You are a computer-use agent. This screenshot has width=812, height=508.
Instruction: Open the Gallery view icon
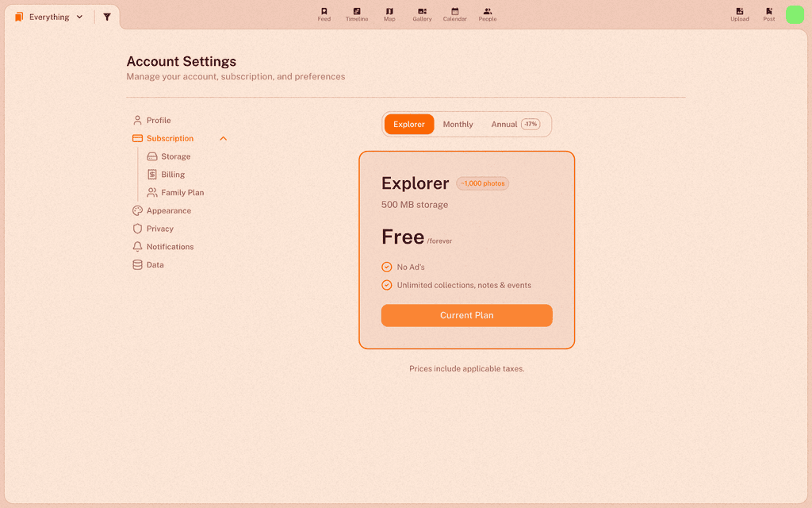click(x=422, y=11)
